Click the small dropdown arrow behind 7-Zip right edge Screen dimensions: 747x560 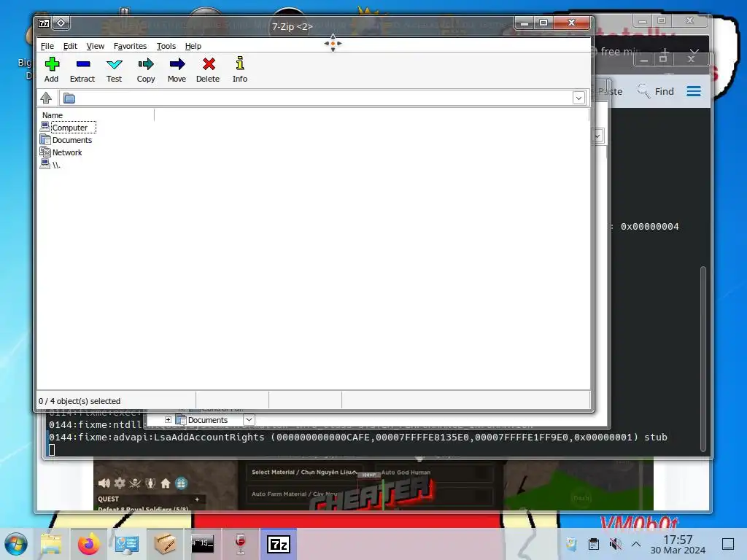(x=597, y=136)
